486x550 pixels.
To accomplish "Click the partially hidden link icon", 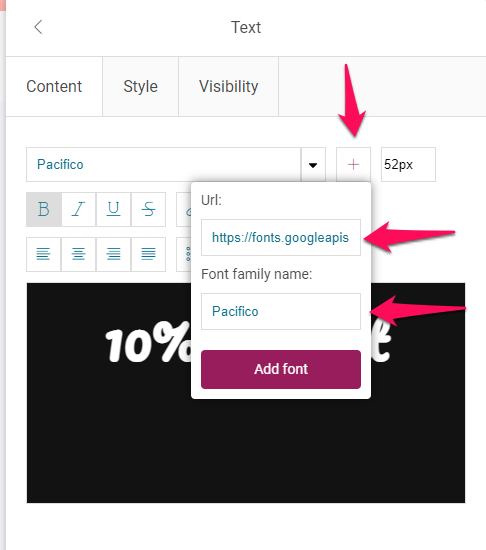I will point(184,209).
